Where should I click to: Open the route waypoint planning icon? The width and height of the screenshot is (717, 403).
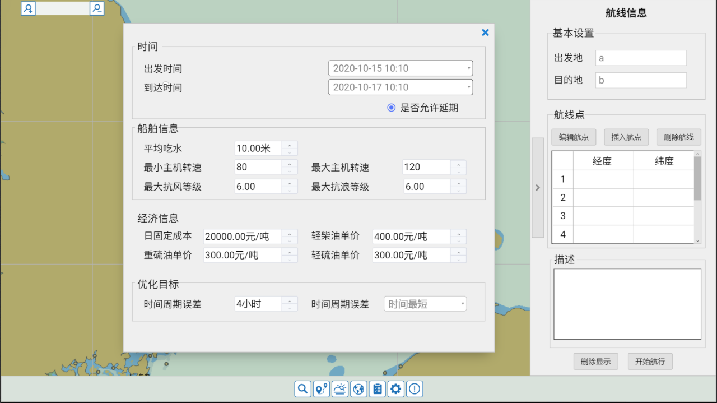pos(320,389)
